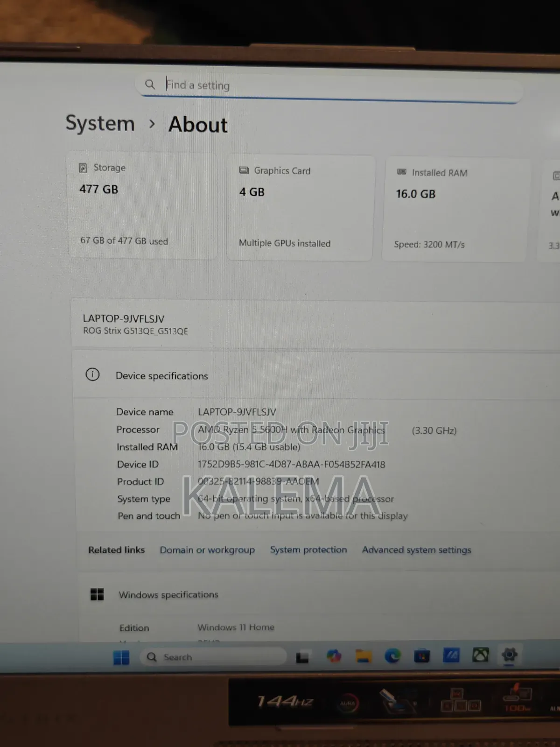This screenshot has width=560, height=747.
Task: Click the 'Device name' label
Action: (145, 412)
